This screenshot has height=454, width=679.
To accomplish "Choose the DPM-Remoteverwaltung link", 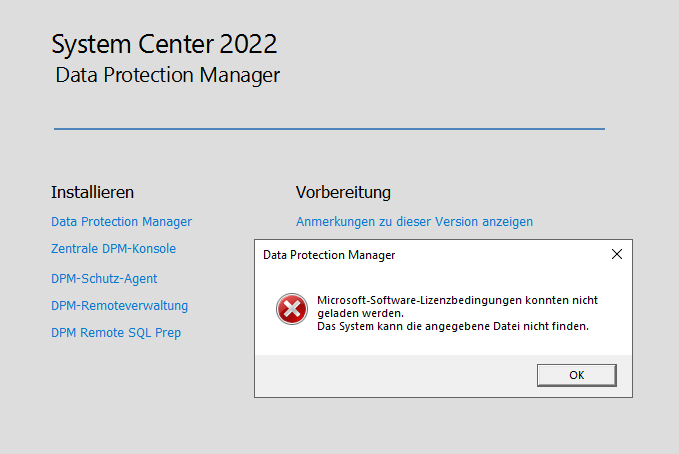I will click(x=119, y=306).
